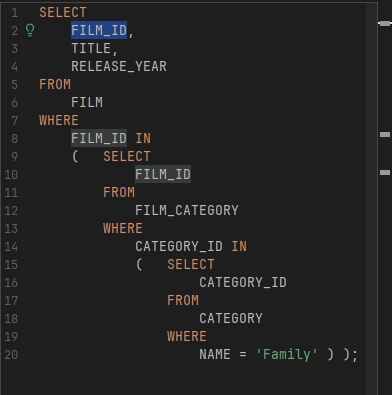Viewport: 392px width, 395px height.
Task: Click the scrollbar stripe mark beside line 8
Action: click(x=385, y=134)
